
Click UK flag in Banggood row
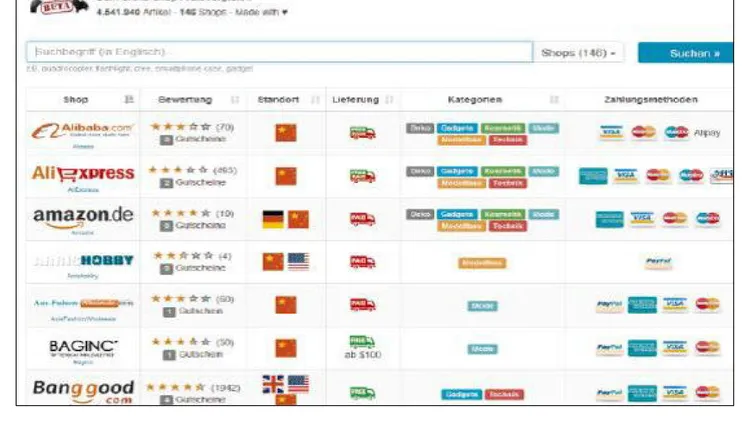(273, 384)
